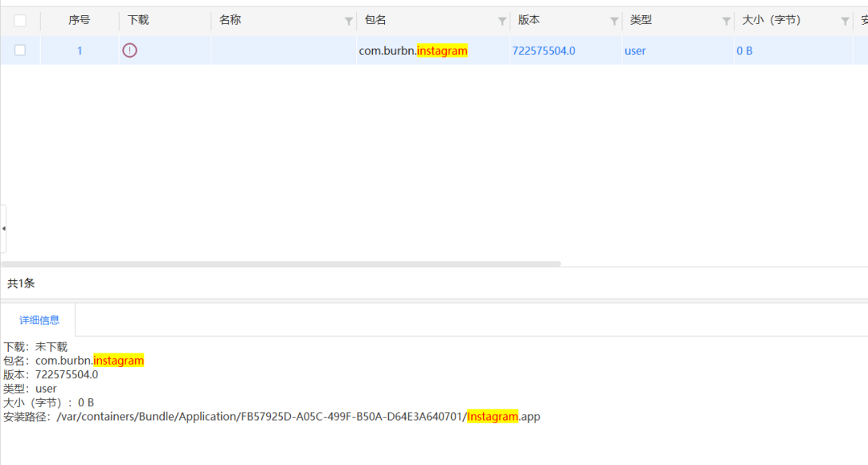Image resolution: width=868 pixels, height=465 pixels.
Task: Click the 0 B size cell
Action: pyautogui.click(x=744, y=51)
